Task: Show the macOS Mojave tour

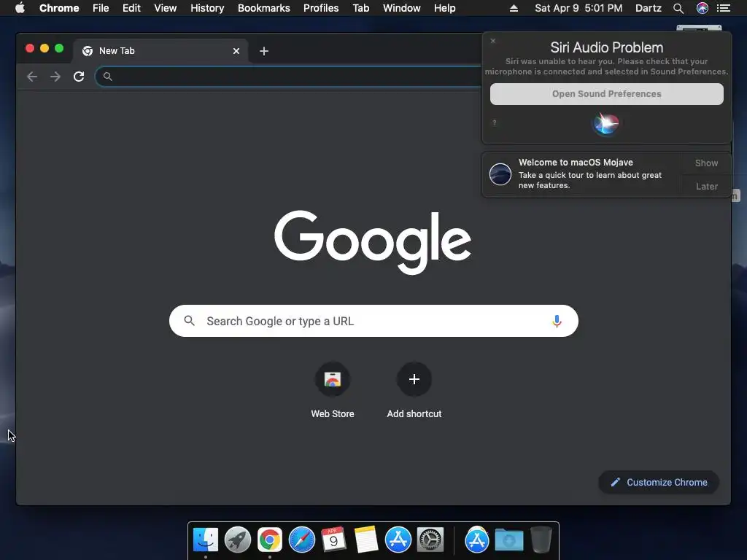Action: point(706,163)
